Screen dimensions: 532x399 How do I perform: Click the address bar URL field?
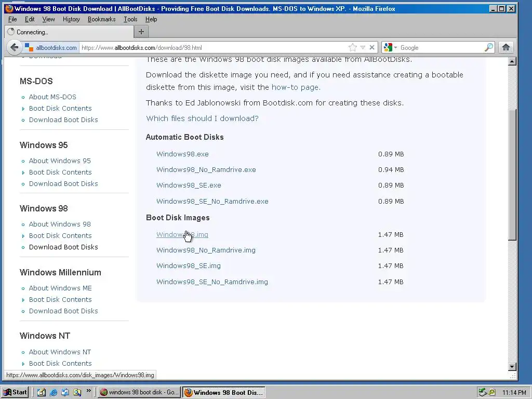click(x=214, y=47)
